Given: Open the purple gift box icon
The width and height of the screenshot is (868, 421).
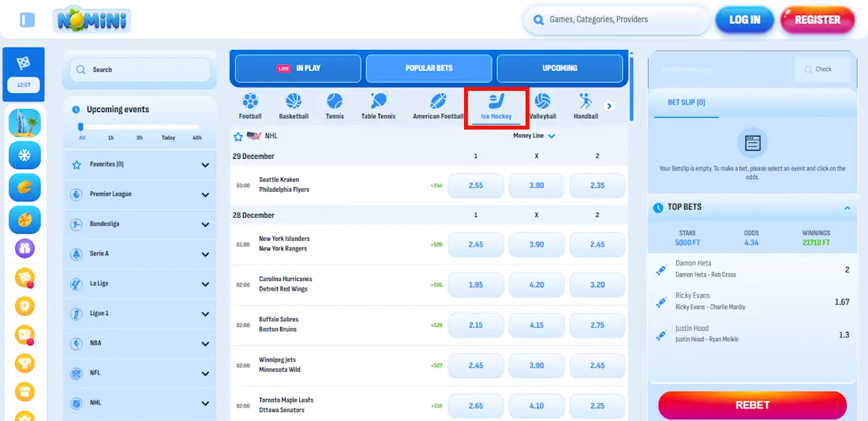Looking at the screenshot, I should [x=24, y=248].
